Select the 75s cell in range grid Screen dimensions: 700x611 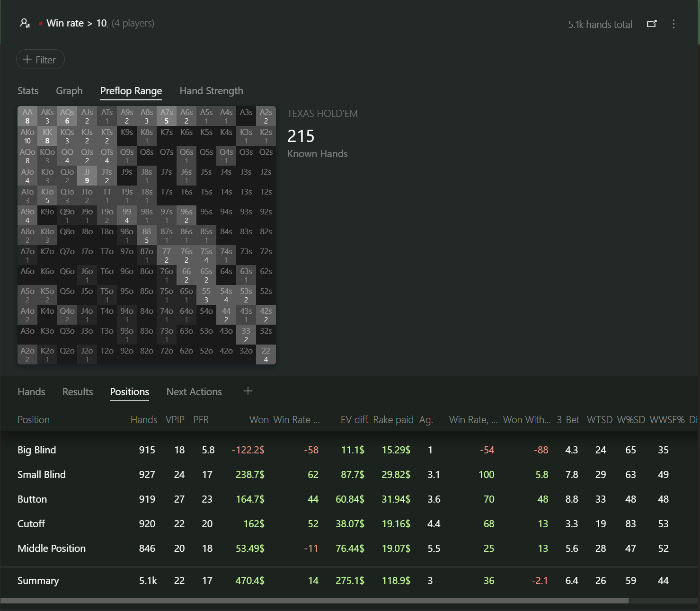coord(206,255)
